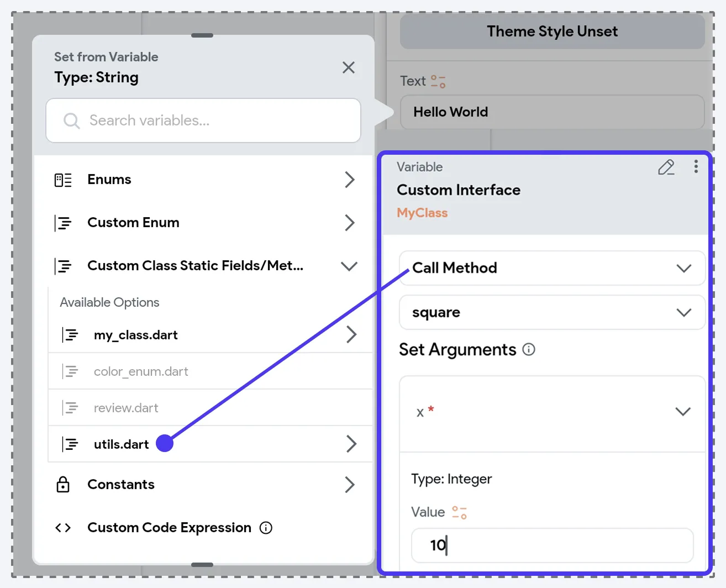Image resolution: width=726 pixels, height=588 pixels.
Task: Click the Hello World text field
Action: point(553,112)
